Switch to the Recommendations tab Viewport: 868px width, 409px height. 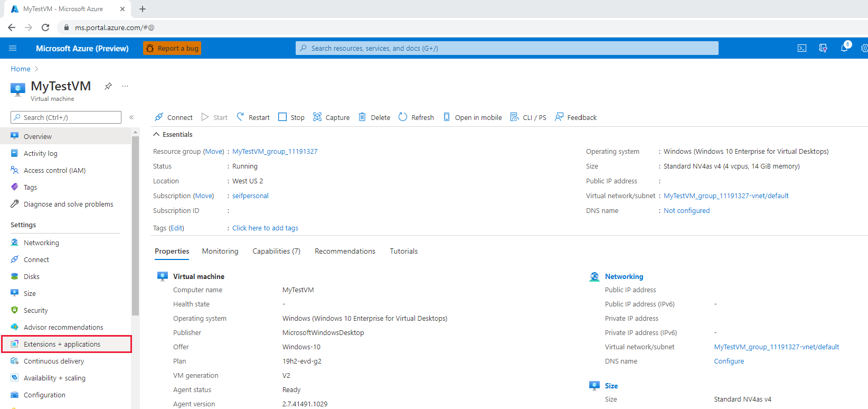coord(345,251)
